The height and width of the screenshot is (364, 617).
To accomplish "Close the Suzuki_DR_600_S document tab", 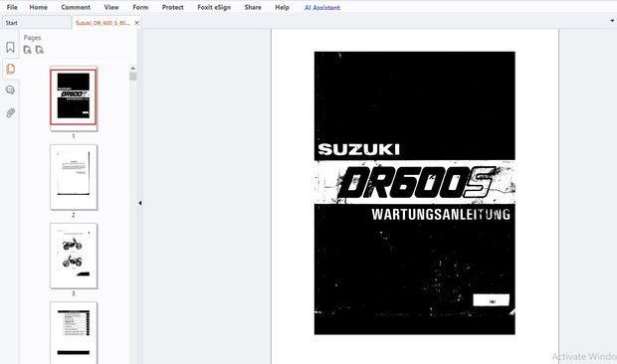I will [137, 23].
